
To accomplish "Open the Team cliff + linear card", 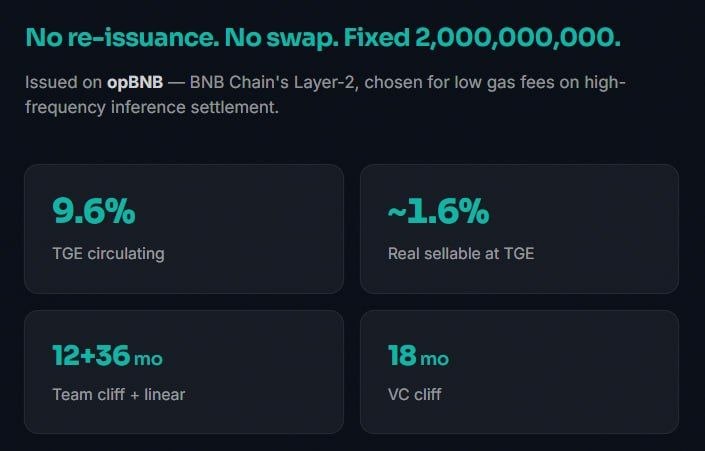I will (184, 372).
